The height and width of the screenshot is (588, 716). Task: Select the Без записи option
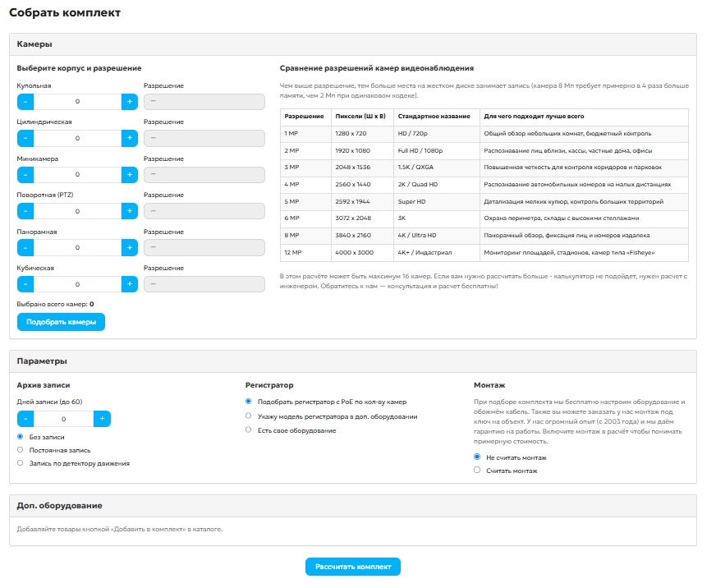pos(20,437)
